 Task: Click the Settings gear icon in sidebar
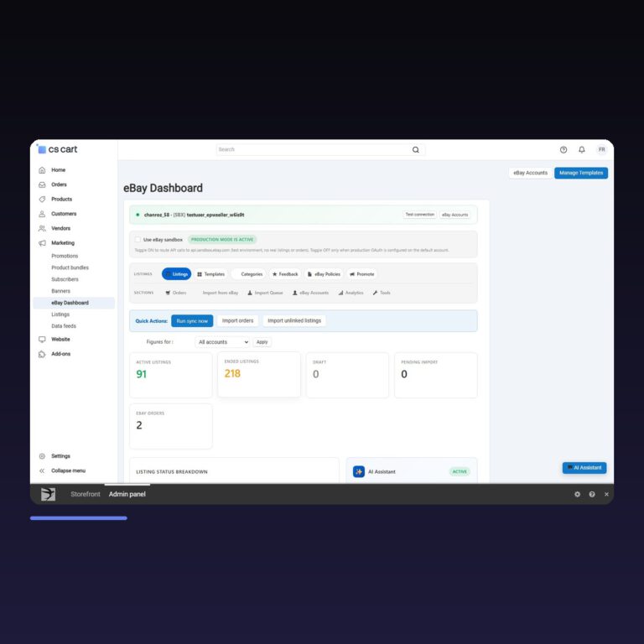pyautogui.click(x=42, y=456)
